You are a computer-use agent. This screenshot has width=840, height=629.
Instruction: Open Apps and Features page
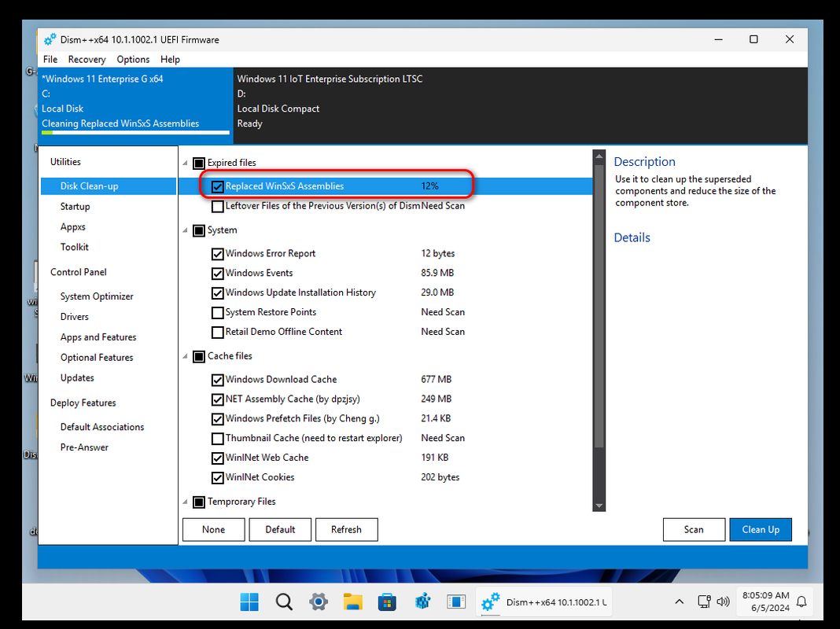98,337
